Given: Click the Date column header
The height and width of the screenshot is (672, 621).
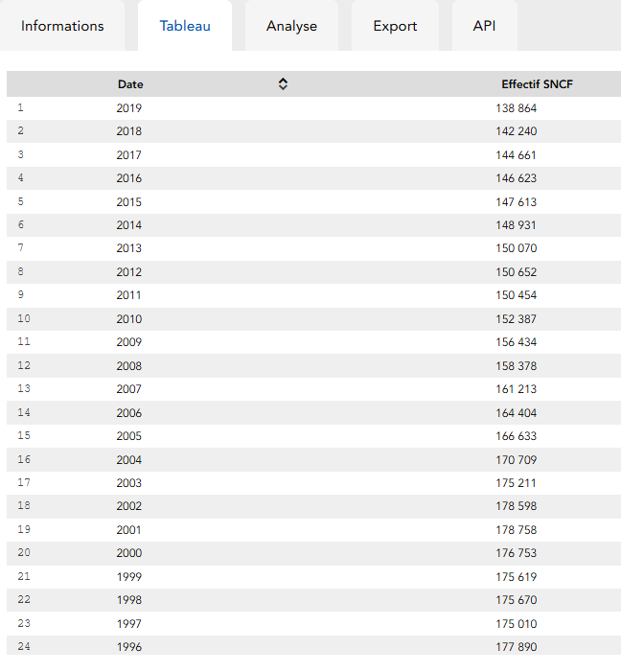Looking at the screenshot, I should [x=130, y=84].
